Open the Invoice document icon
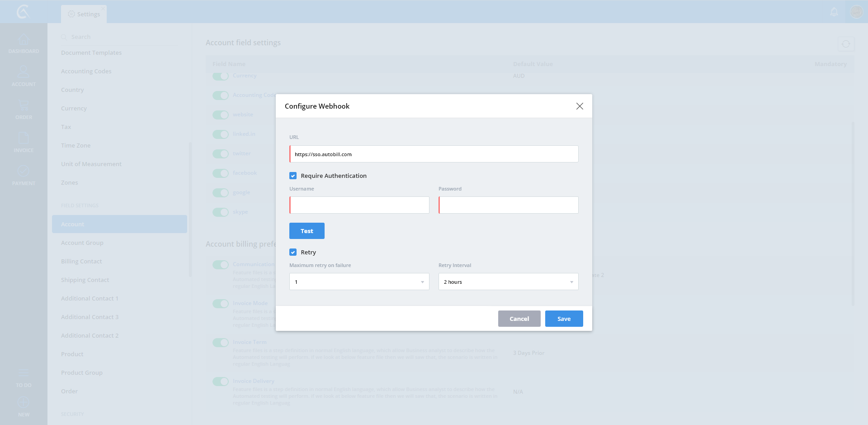The width and height of the screenshot is (868, 425). click(24, 139)
